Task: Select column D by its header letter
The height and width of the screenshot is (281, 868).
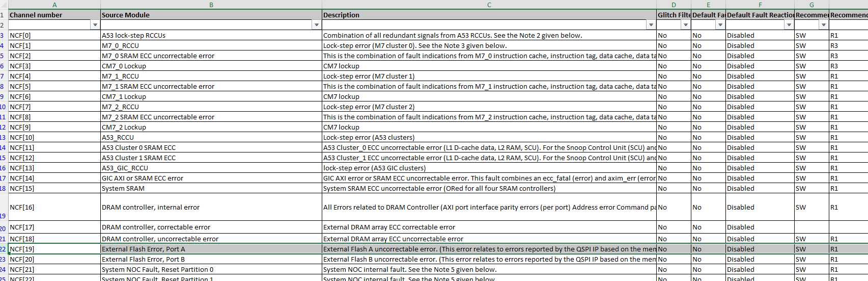Action: pos(674,5)
